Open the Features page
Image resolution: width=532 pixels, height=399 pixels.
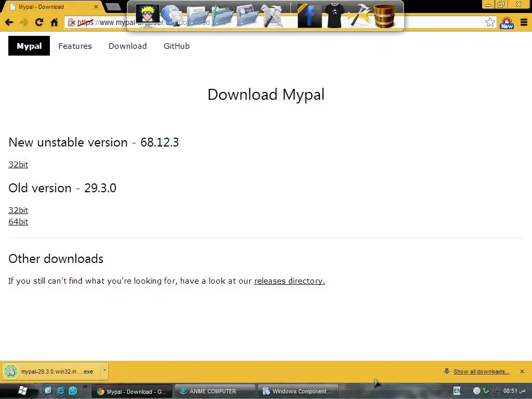point(75,46)
